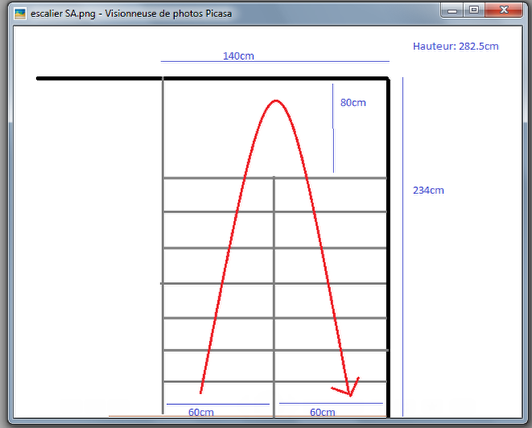Click the blue vertical line beside 80cm
Image resolution: width=532 pixels, height=428 pixels.
click(333, 128)
